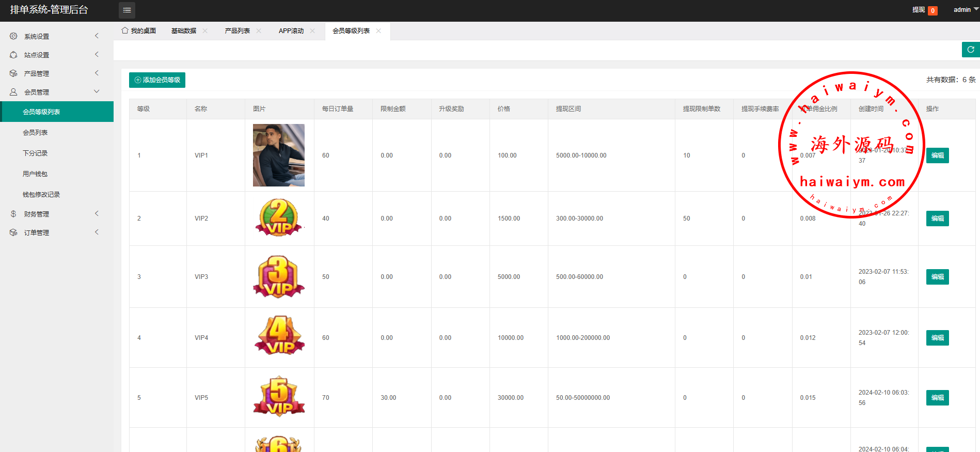Click the member management person icon
Screen dimensions: 980x452
pos(13,92)
